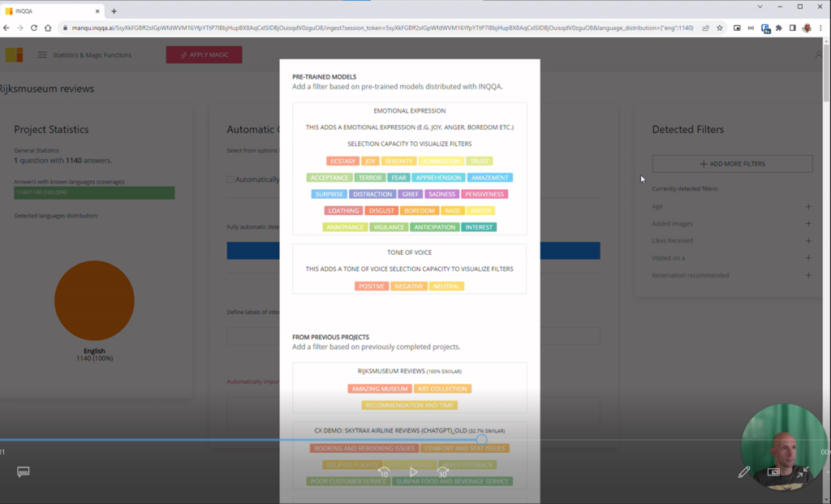Select the NEGATIVE tone of voice tag

point(409,286)
